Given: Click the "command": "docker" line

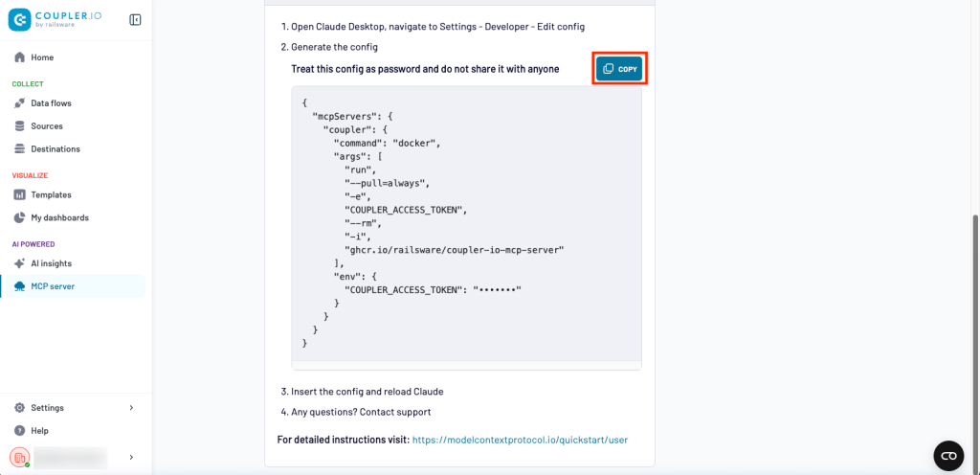Looking at the screenshot, I should [x=388, y=143].
